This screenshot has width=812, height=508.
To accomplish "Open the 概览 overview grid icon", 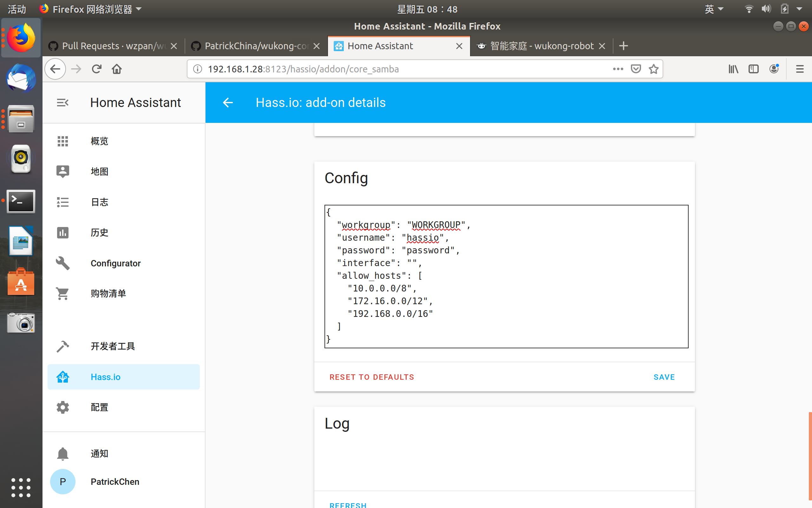I will tap(63, 141).
